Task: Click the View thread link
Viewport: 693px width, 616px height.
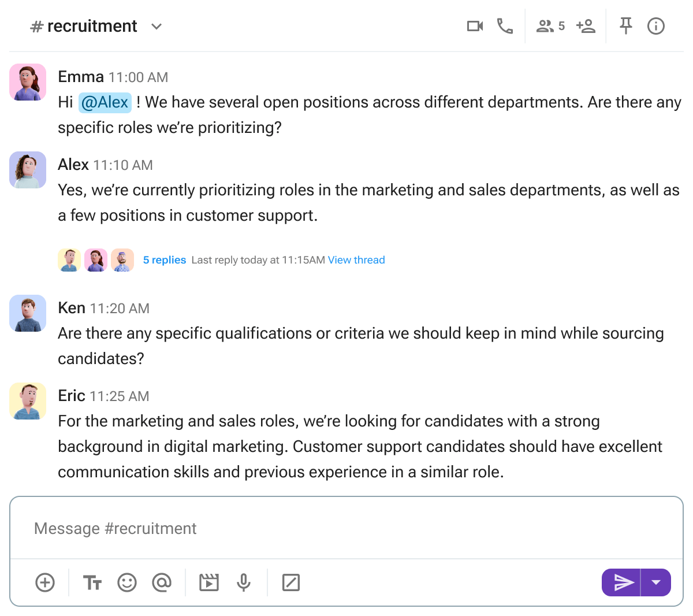Action: coord(356,259)
